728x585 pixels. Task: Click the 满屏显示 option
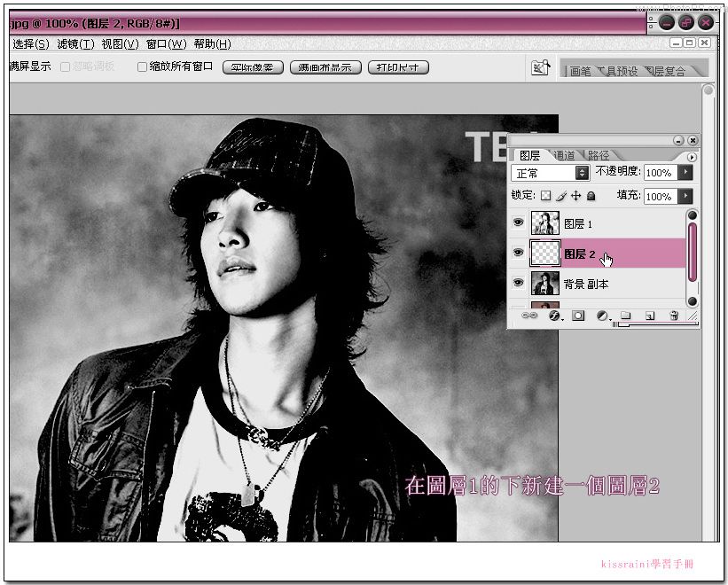[x=30, y=66]
